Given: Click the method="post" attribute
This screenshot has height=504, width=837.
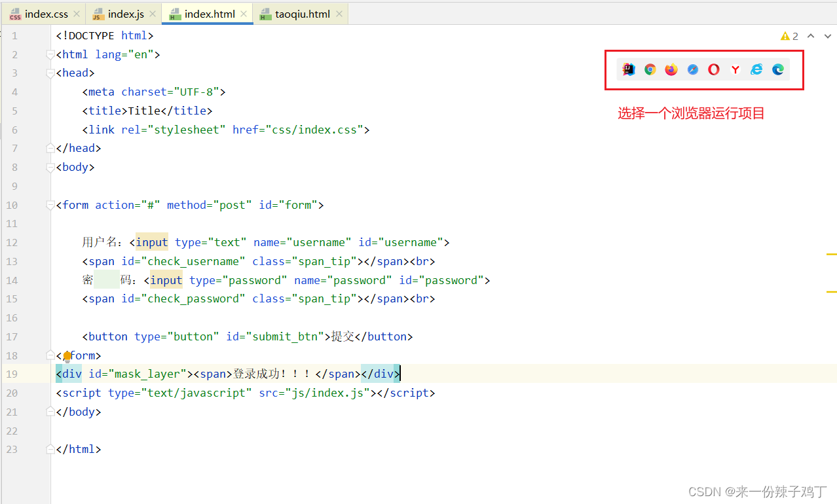Looking at the screenshot, I should tap(210, 206).
